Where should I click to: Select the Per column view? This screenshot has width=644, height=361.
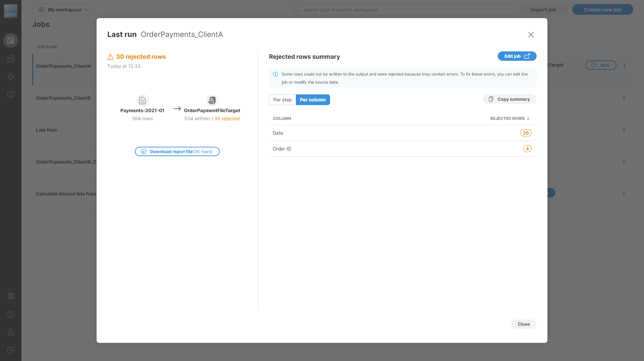pyautogui.click(x=313, y=100)
